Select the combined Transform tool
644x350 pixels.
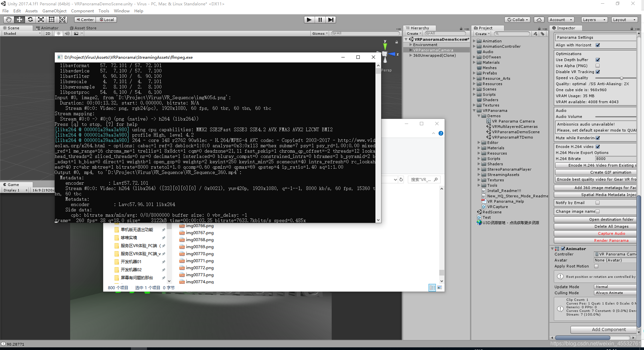(62, 20)
